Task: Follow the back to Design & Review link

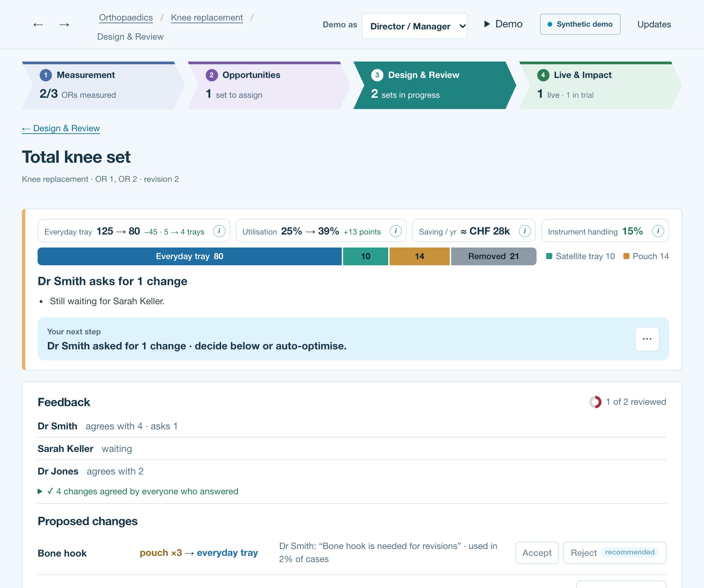Action: pos(61,129)
